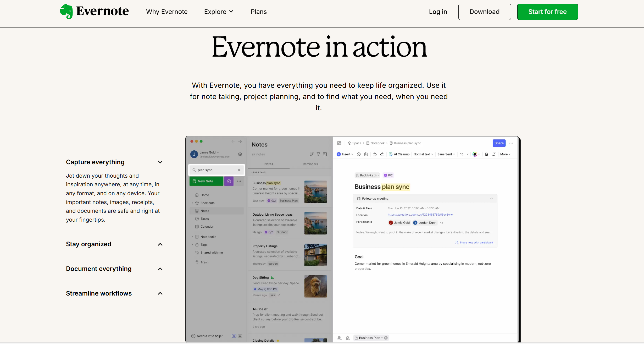
Task: Click the plan sync search field
Action: 216,170
